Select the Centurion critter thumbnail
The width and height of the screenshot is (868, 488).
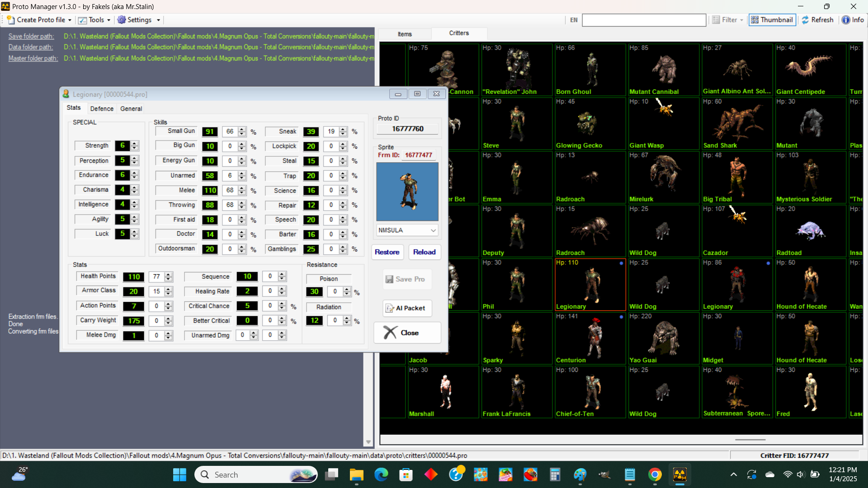(x=590, y=338)
